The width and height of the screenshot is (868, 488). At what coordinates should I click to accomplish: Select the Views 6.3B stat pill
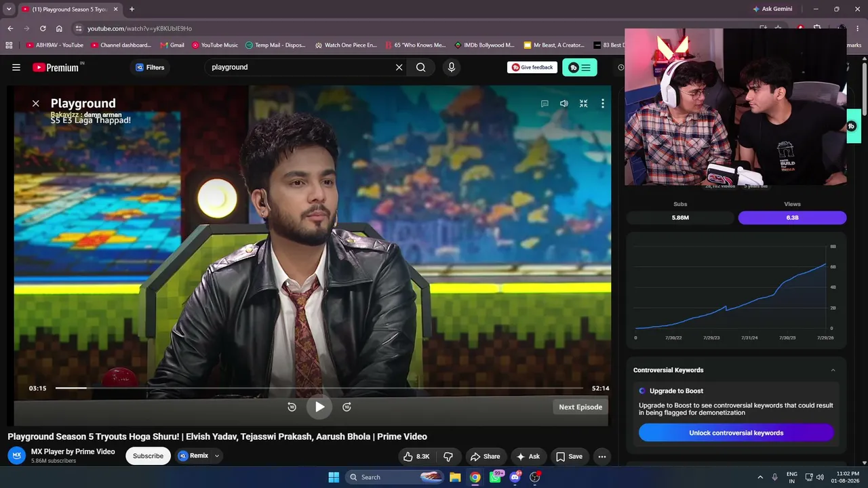coord(792,218)
